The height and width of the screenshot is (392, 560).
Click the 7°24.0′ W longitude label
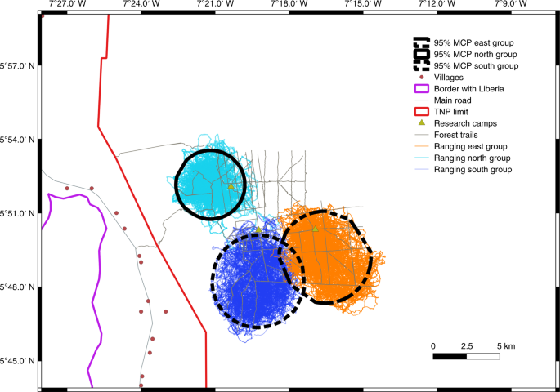click(141, 3)
